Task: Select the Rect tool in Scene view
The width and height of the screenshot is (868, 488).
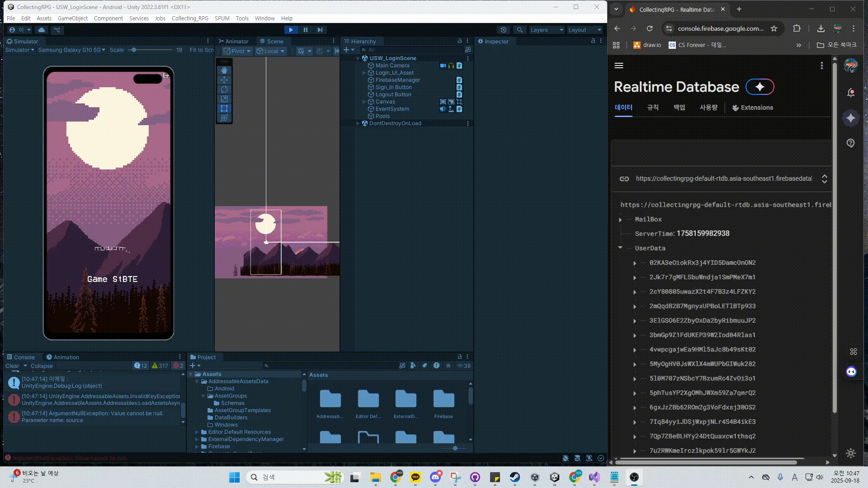Action: tap(224, 108)
